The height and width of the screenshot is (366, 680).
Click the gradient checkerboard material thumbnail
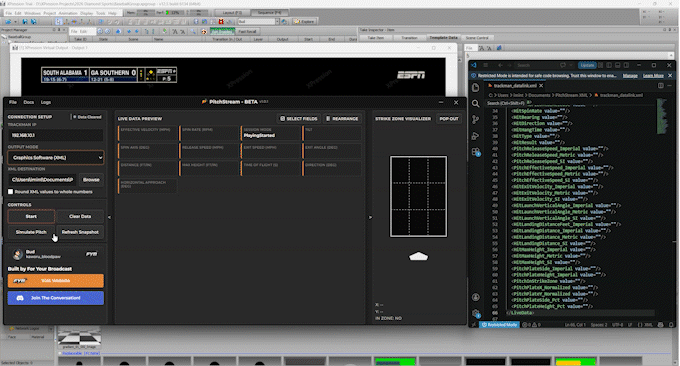pyautogui.click(x=79, y=337)
